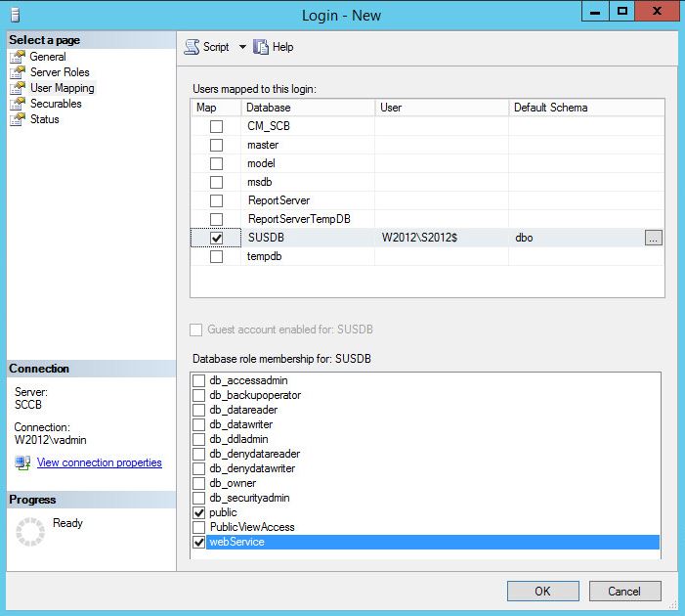Click the Ready progress spinner
The image size is (685, 616).
pos(30,532)
